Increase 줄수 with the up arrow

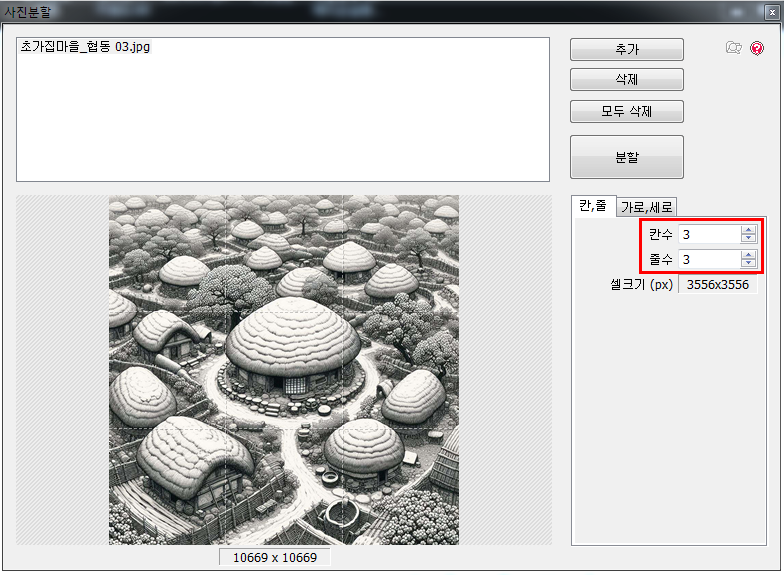[x=748, y=255]
